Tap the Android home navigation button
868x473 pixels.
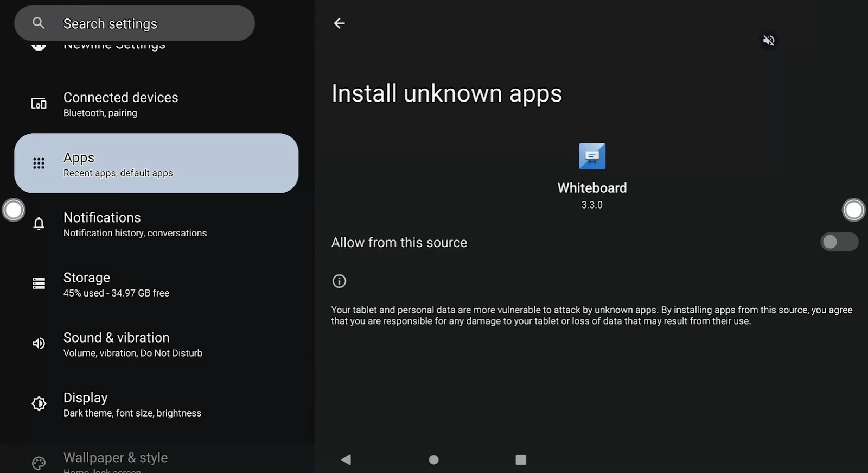click(x=433, y=459)
